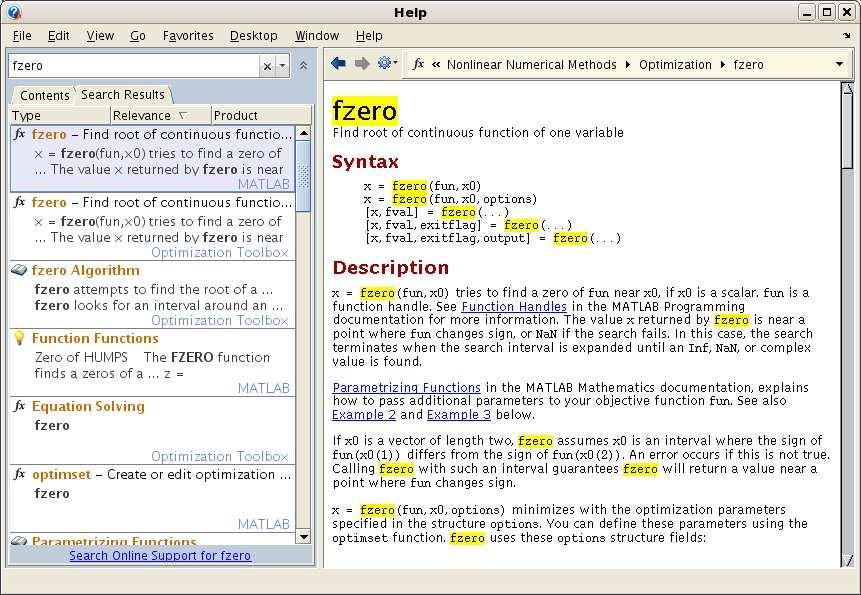Viewport: 861px width, 595px height.
Task: Click the fx icon of the first fzero MATLAB result
Action: tap(19, 134)
